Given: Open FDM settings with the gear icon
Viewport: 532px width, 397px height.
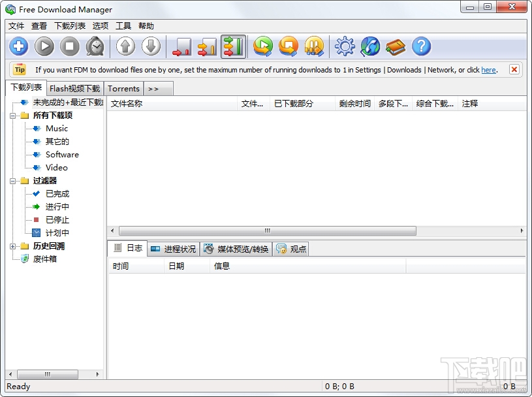Looking at the screenshot, I should 344,46.
